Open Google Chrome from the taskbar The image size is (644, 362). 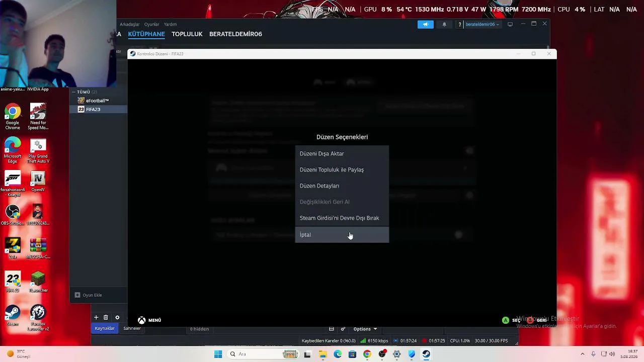coord(367,354)
